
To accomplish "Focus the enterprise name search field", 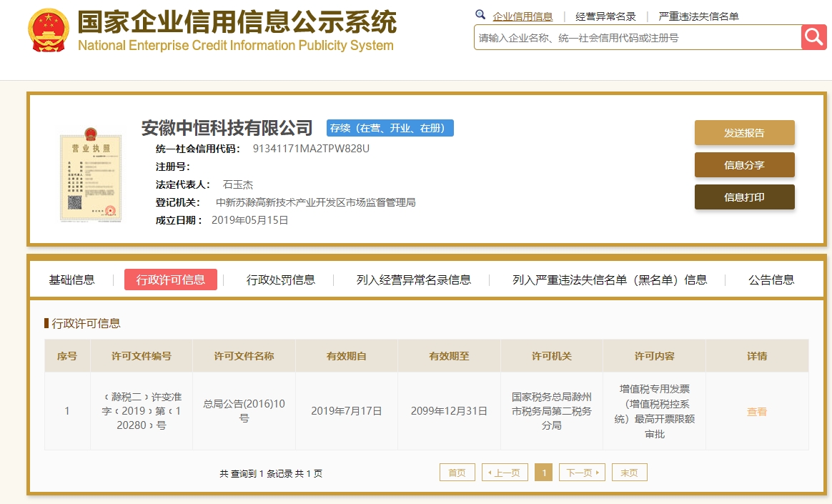I will click(x=638, y=38).
